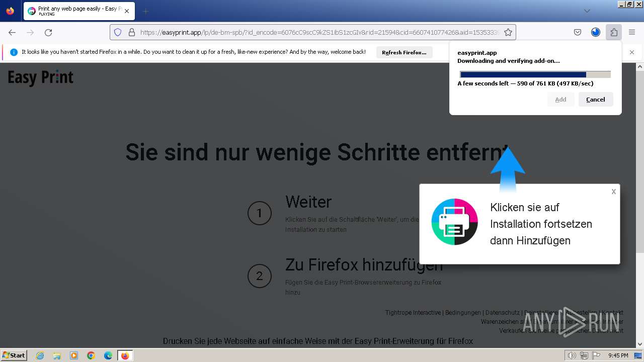Click the Easy Print printer icon
This screenshot has width=644, height=362.
pos(454,222)
